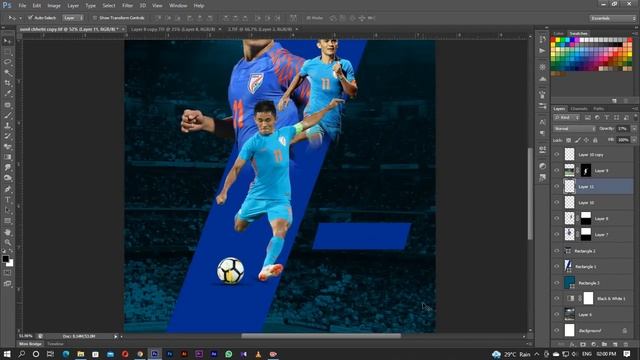
Task: Toggle visibility of Layer 11
Action: (557, 187)
